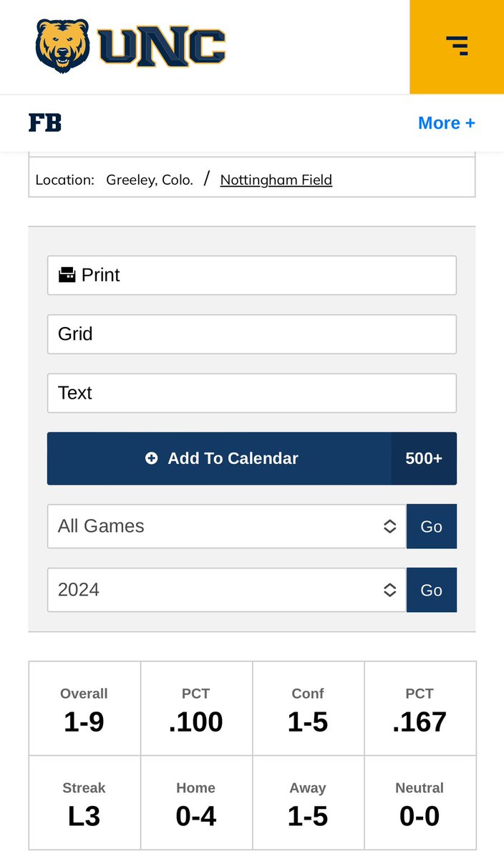Click Go next to All Games
The height and width of the screenshot is (859, 504).
(432, 526)
